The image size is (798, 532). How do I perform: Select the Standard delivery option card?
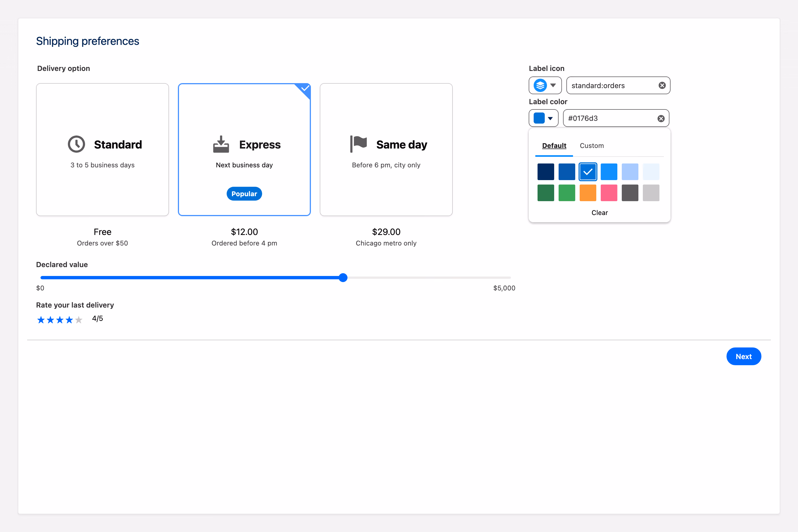pos(103,150)
